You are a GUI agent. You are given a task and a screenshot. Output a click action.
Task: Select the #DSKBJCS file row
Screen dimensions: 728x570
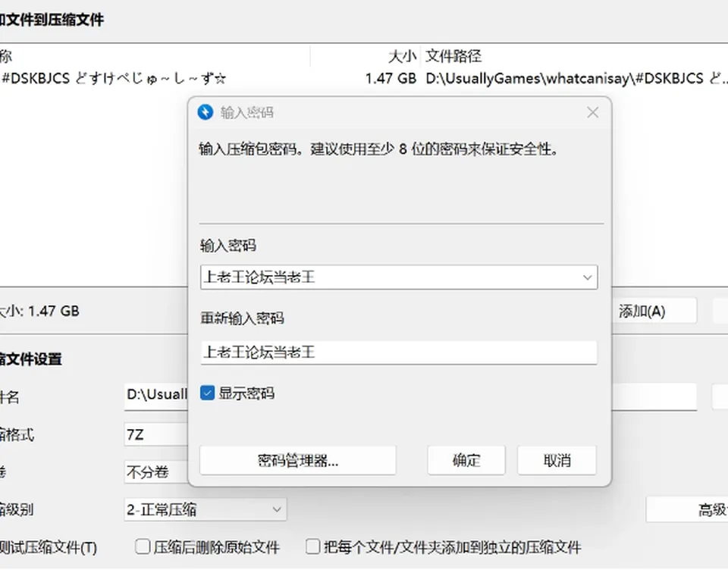pyautogui.click(x=364, y=78)
